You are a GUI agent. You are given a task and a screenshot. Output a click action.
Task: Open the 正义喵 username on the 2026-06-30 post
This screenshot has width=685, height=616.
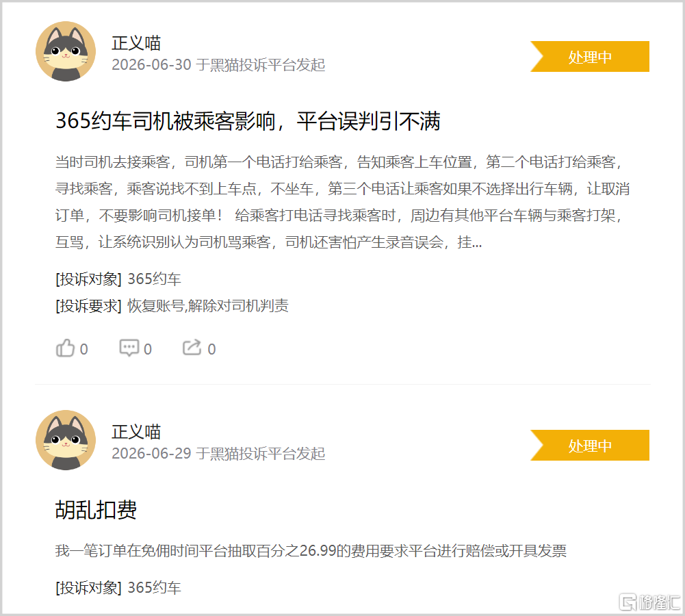click(x=136, y=43)
